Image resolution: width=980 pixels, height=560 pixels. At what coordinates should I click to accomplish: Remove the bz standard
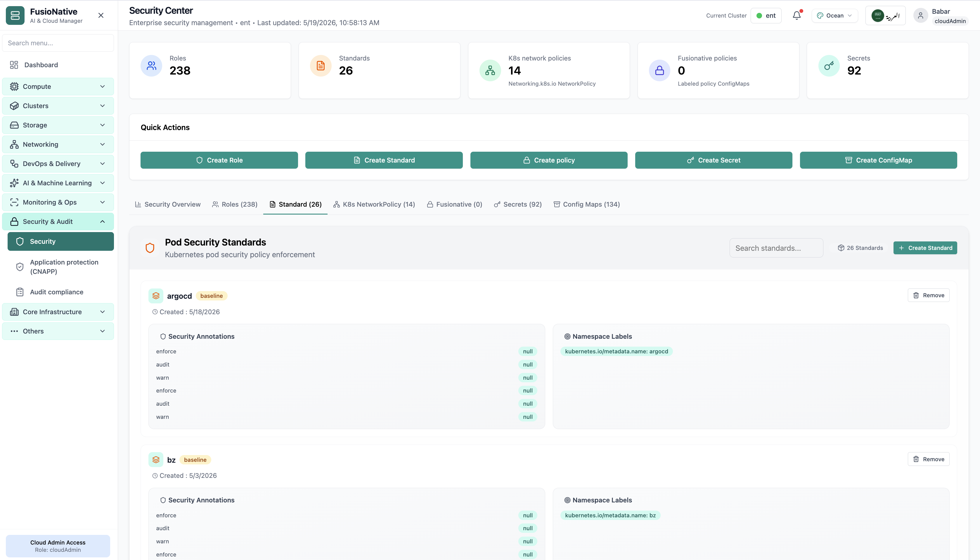[929, 459]
